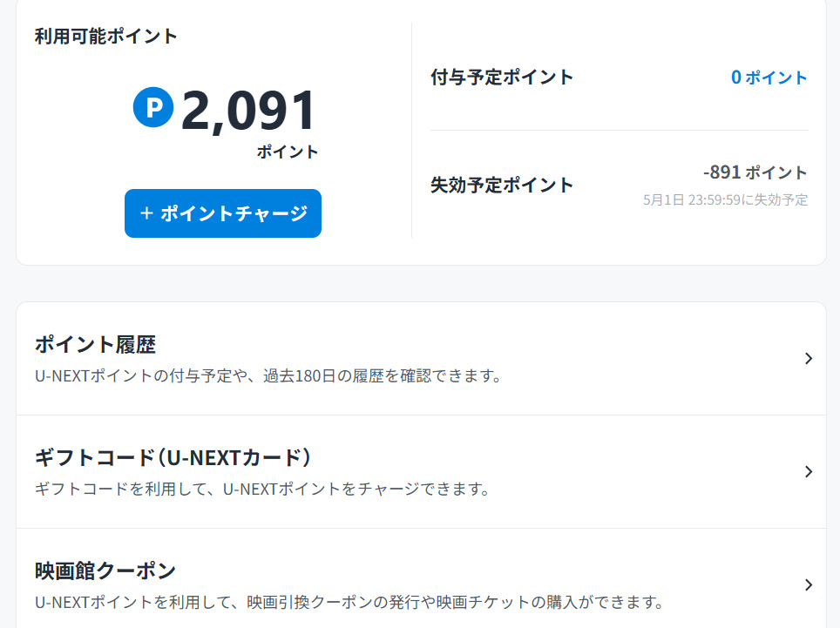Click the gift code charge description text
The height and width of the screenshot is (628, 840).
click(x=261, y=490)
